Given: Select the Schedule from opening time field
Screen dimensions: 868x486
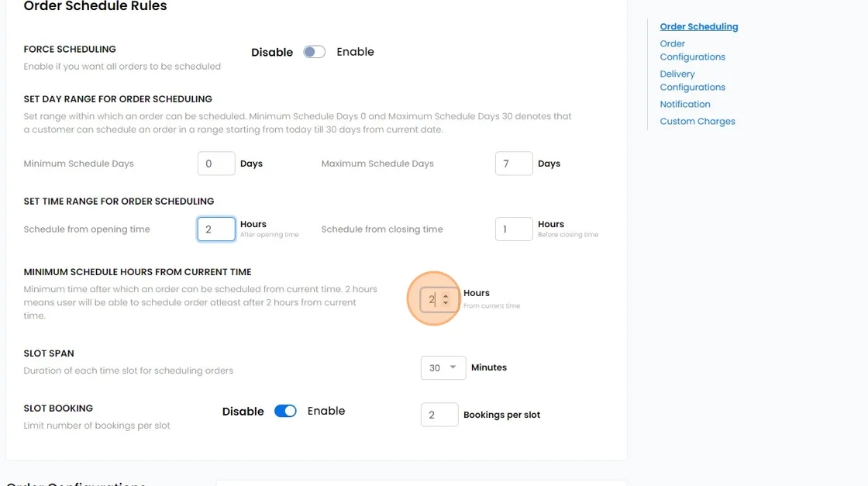Looking at the screenshot, I should (x=215, y=229).
